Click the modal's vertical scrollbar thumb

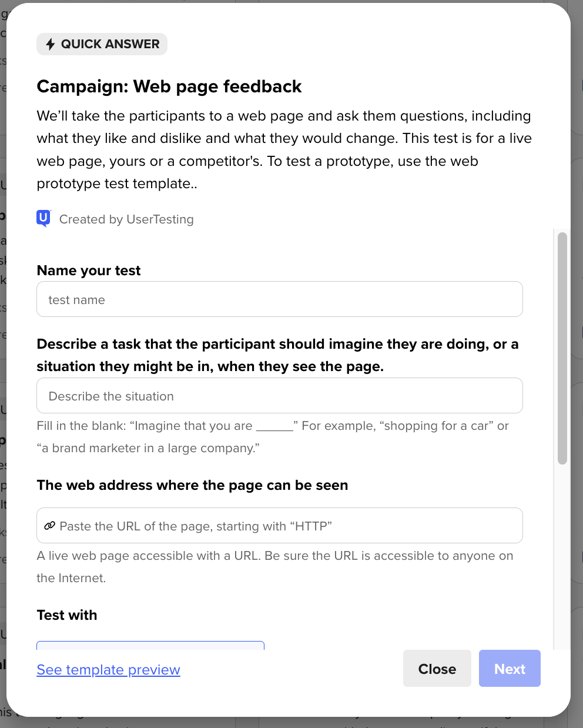(x=562, y=348)
